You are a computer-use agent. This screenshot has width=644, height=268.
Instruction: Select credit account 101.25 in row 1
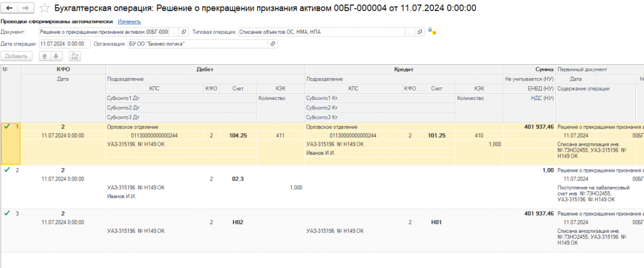click(x=436, y=135)
